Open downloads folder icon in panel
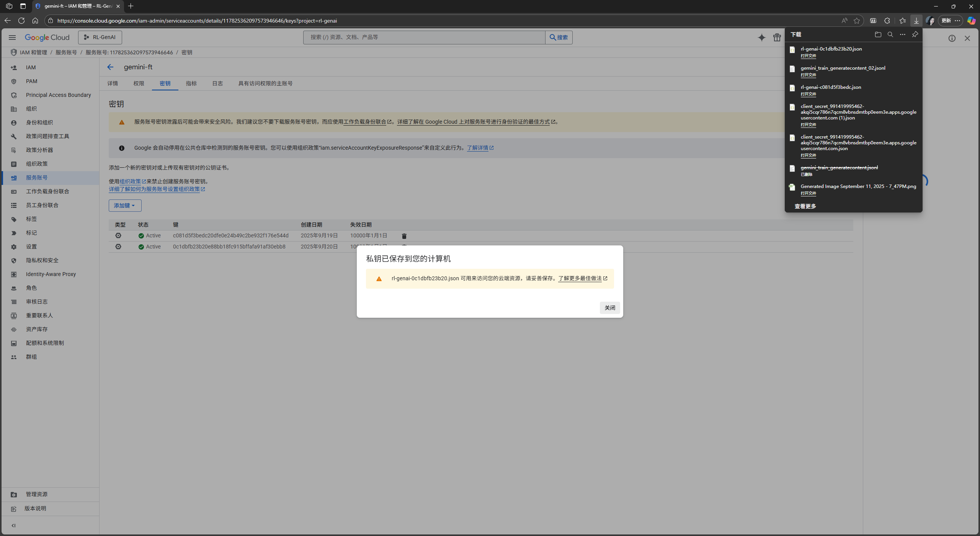The height and width of the screenshot is (536, 980). tap(878, 34)
